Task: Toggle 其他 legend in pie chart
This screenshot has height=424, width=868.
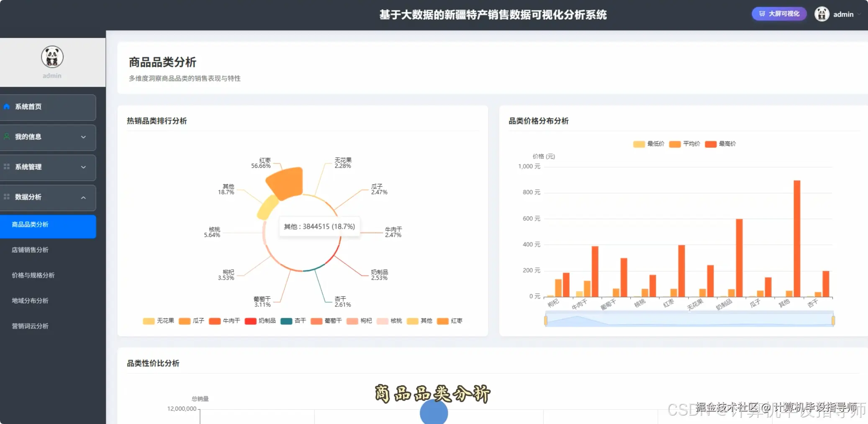Action: click(x=419, y=321)
